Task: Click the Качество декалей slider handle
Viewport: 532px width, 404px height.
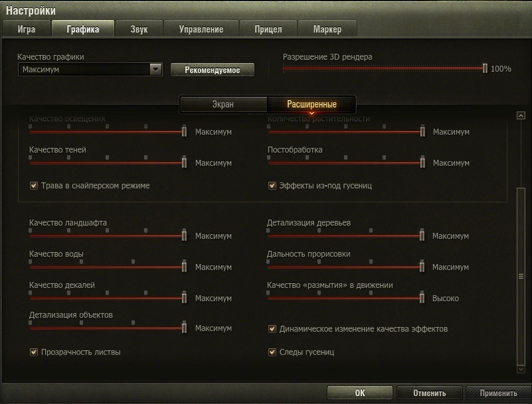Action: click(x=184, y=298)
